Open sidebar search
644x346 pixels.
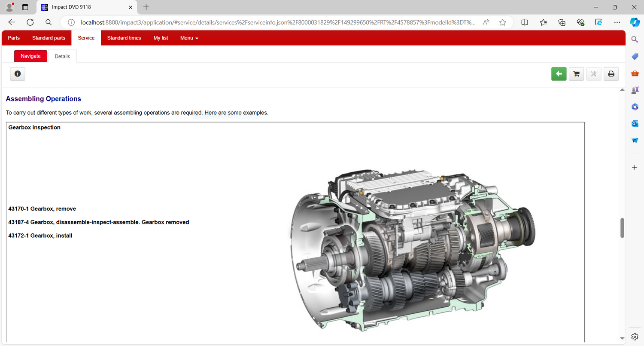coord(635,40)
